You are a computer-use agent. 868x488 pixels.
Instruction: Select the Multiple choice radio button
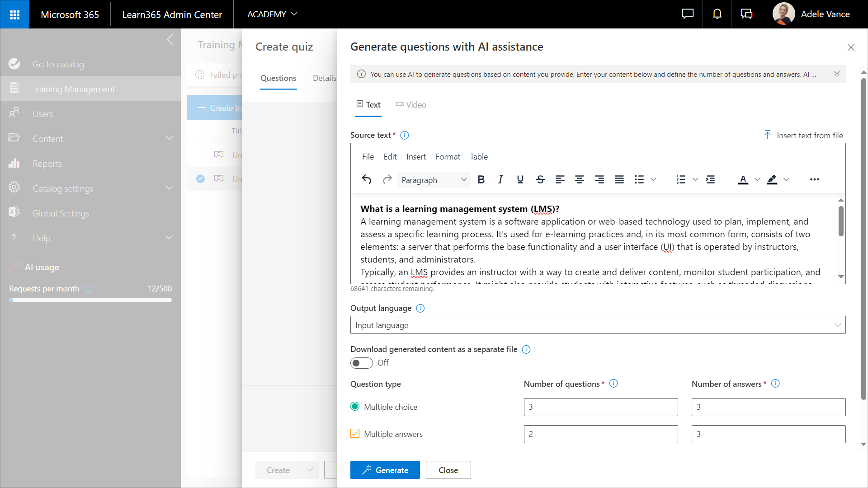coord(355,407)
